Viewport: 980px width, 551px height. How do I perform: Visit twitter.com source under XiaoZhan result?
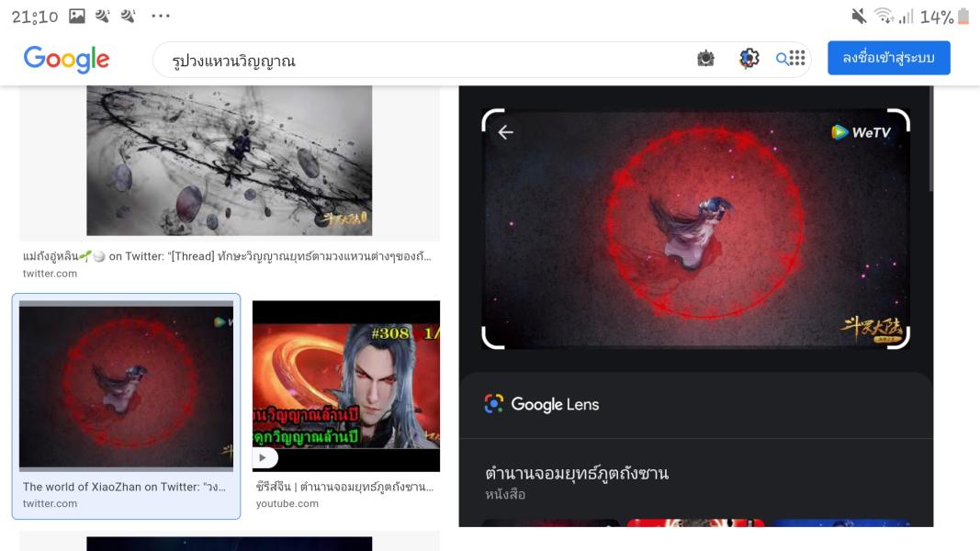tap(50, 503)
